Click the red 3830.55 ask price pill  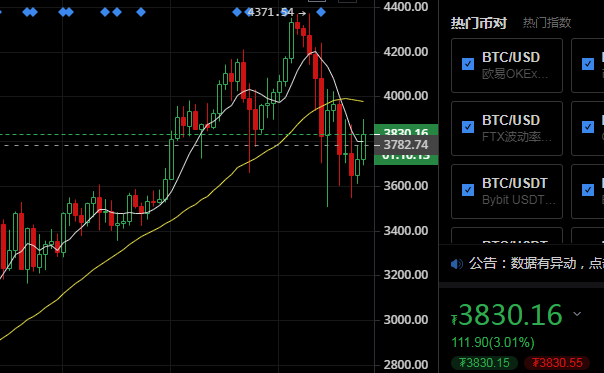tap(557, 363)
